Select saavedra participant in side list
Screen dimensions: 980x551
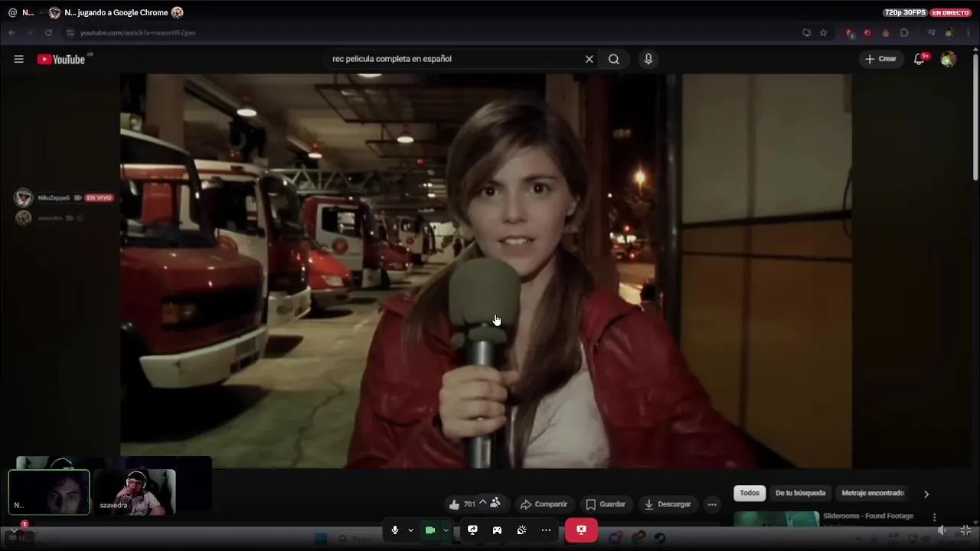49,218
